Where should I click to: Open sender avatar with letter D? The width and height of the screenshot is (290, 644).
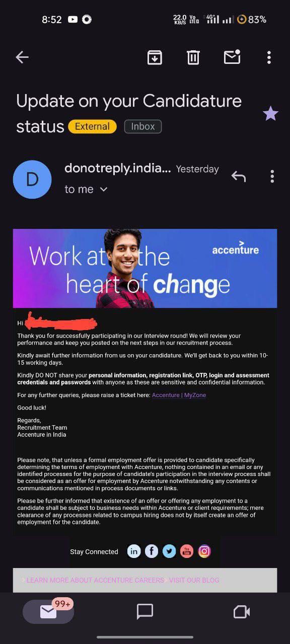click(x=32, y=180)
